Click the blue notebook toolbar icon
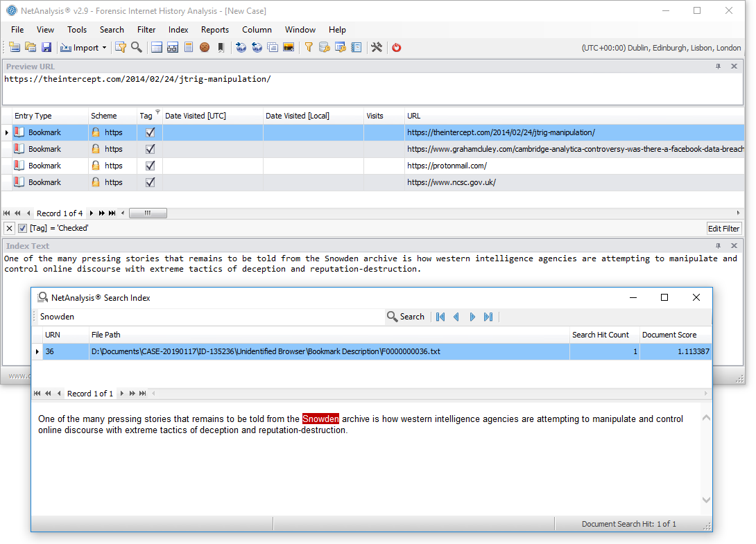 coord(356,47)
